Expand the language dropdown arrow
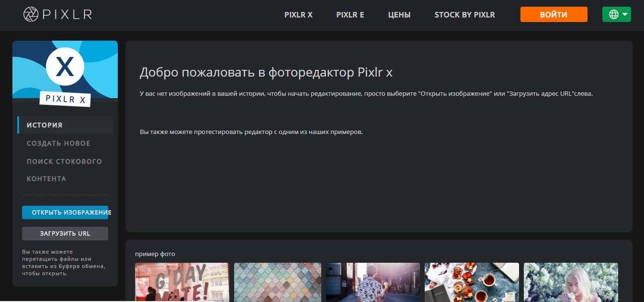The width and height of the screenshot is (644, 302). coord(625,14)
